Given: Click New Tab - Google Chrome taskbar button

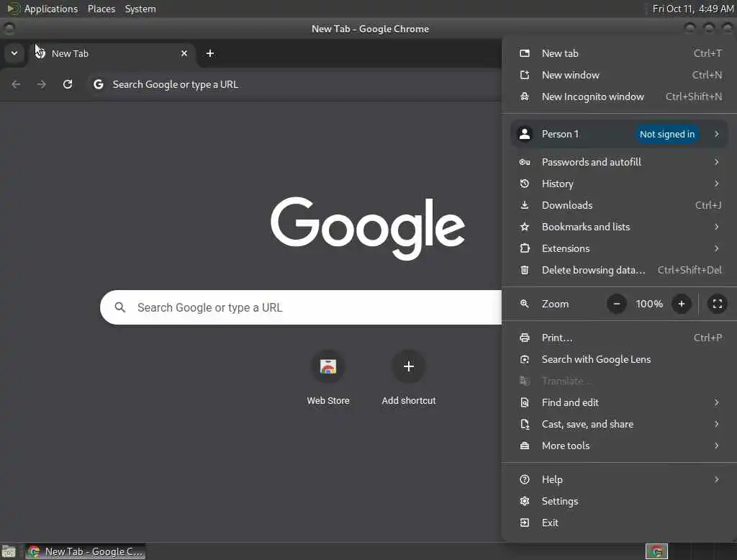Looking at the screenshot, I should (x=85, y=551).
